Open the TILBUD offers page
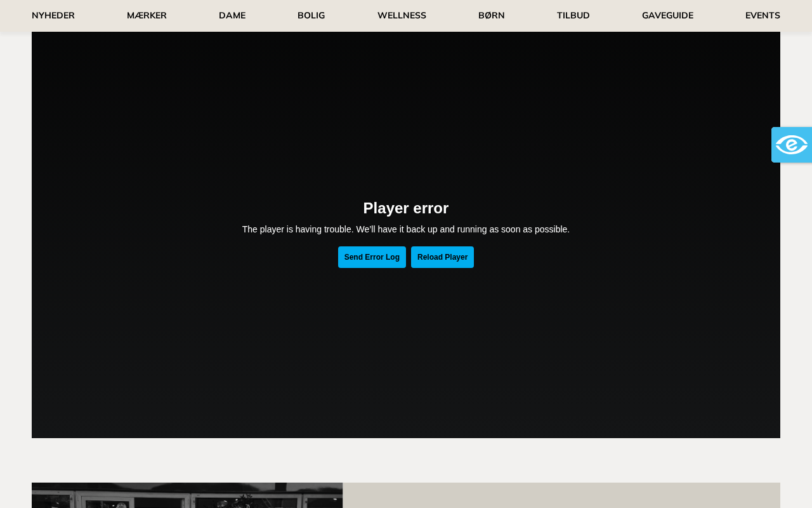Image resolution: width=812 pixels, height=508 pixels. coord(573,16)
